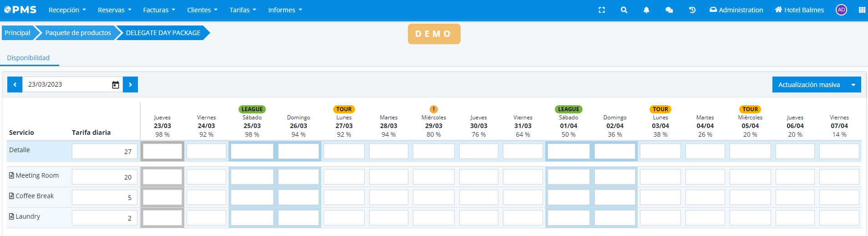Click the history clock icon
The height and width of the screenshot is (236, 868).
692,10
